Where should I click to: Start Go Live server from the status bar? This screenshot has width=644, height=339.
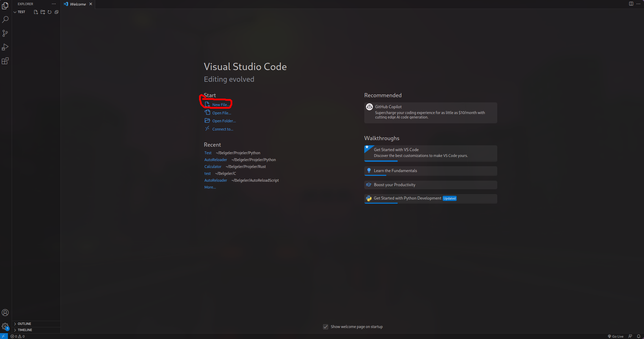tap(615, 336)
